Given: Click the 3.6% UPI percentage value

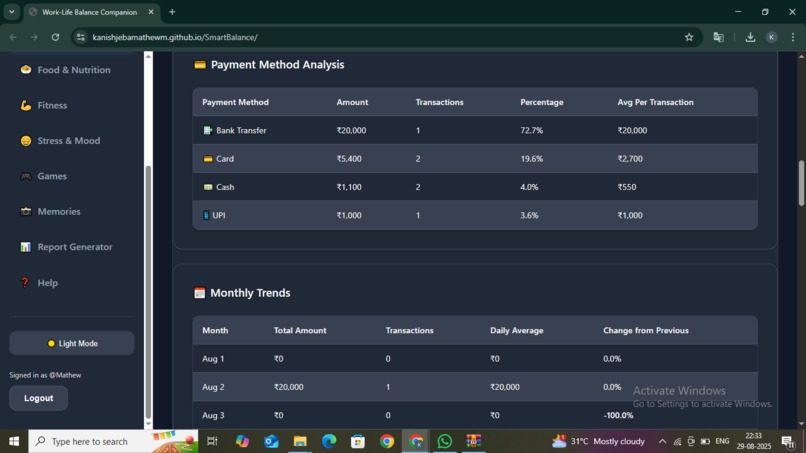Looking at the screenshot, I should pos(529,215).
